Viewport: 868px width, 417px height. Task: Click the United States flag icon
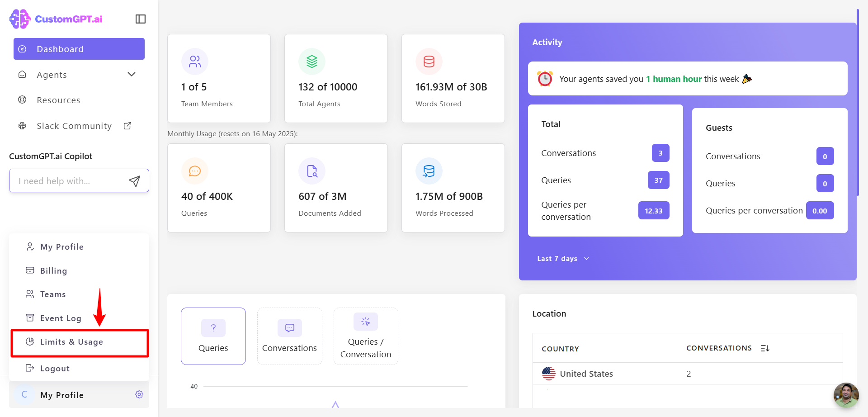(549, 374)
